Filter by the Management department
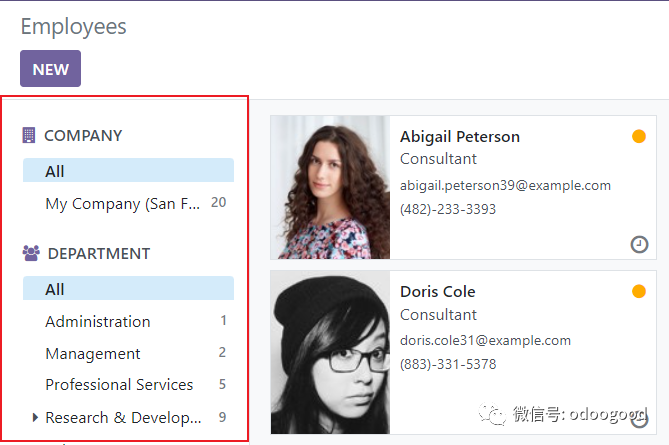 tap(93, 353)
